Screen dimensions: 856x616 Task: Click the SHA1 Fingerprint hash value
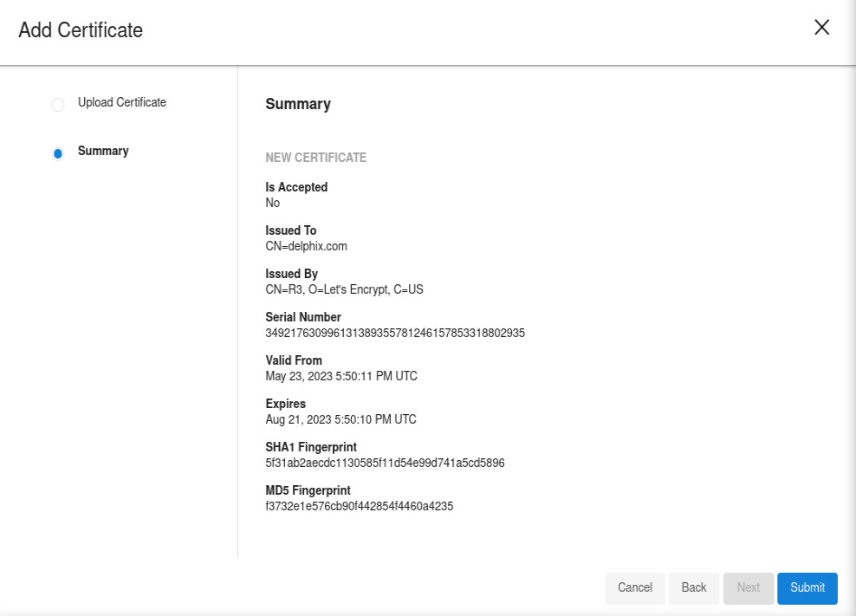coord(385,463)
